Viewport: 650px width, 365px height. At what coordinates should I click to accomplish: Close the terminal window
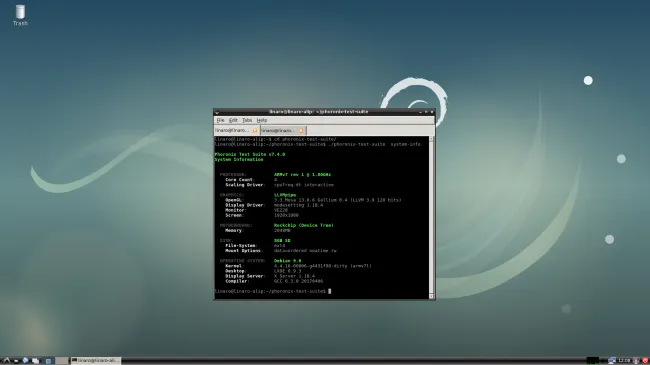pos(432,112)
